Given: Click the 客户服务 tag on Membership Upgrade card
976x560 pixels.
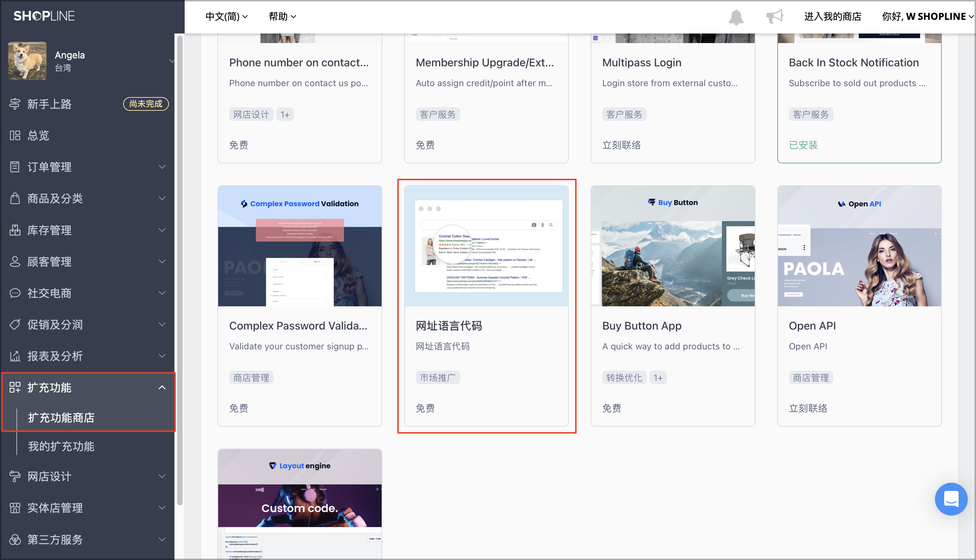Looking at the screenshot, I should (x=438, y=115).
